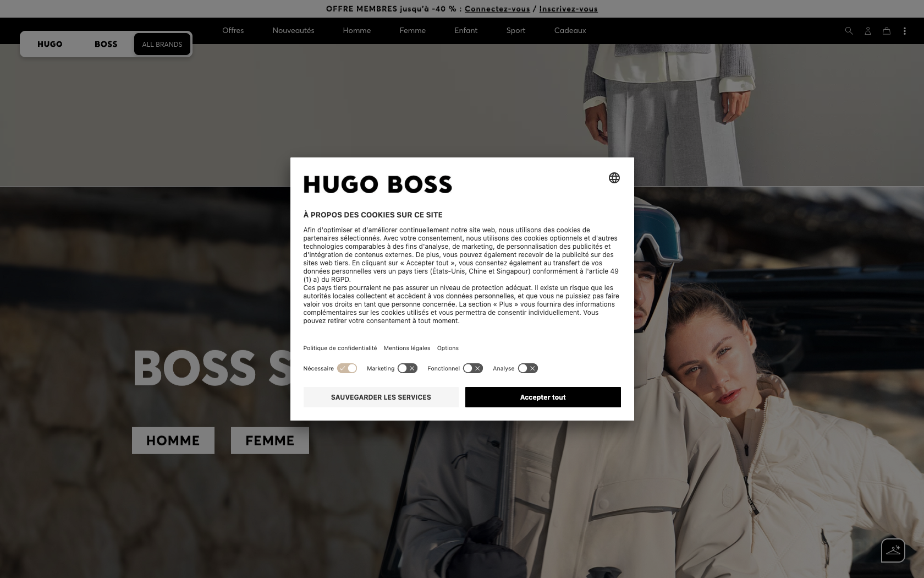Open the Mentions légales section
The width and height of the screenshot is (924, 578).
pos(407,348)
